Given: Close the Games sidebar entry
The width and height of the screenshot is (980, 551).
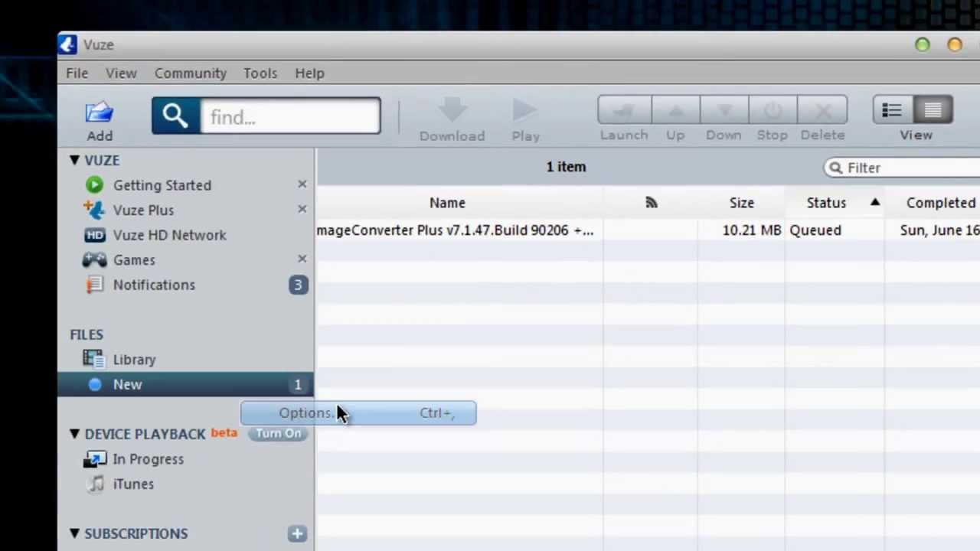Looking at the screenshot, I should [x=302, y=259].
